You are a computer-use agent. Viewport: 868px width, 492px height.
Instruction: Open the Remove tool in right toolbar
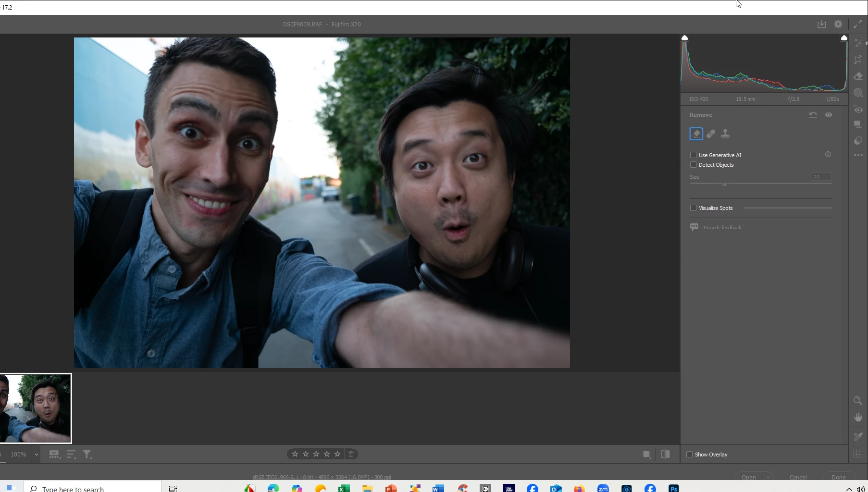coord(858,76)
